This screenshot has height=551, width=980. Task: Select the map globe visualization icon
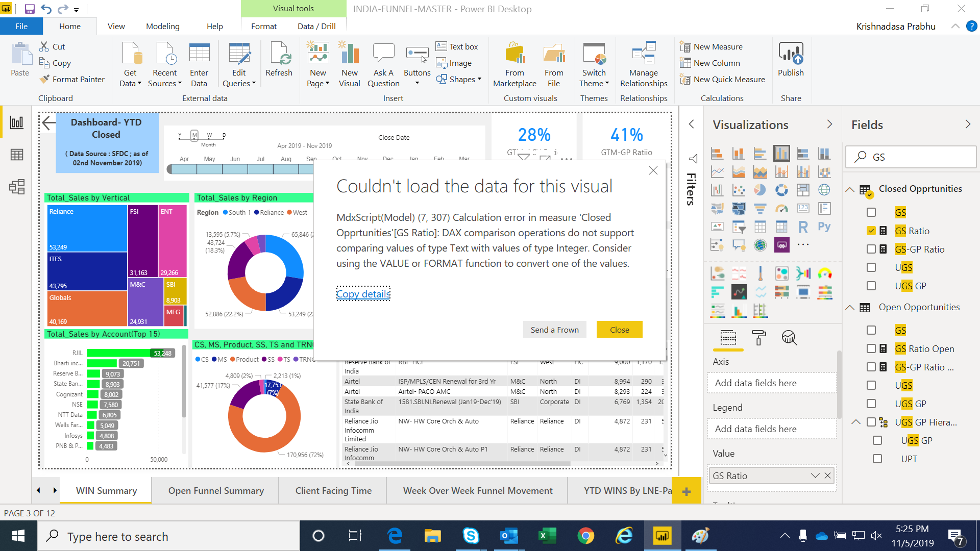click(824, 190)
